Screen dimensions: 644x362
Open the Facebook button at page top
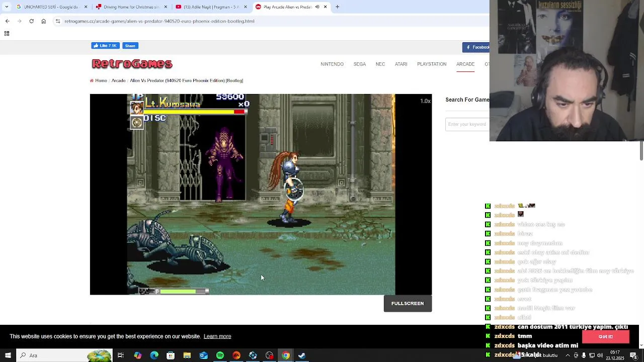pyautogui.click(x=476, y=47)
